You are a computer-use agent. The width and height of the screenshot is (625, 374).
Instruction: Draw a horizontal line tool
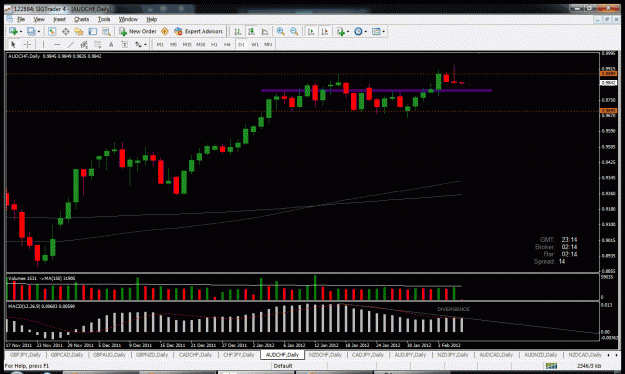(x=57, y=45)
